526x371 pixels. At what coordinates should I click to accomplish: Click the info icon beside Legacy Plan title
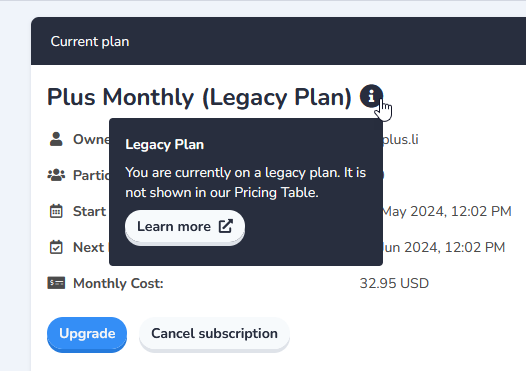tap(371, 96)
